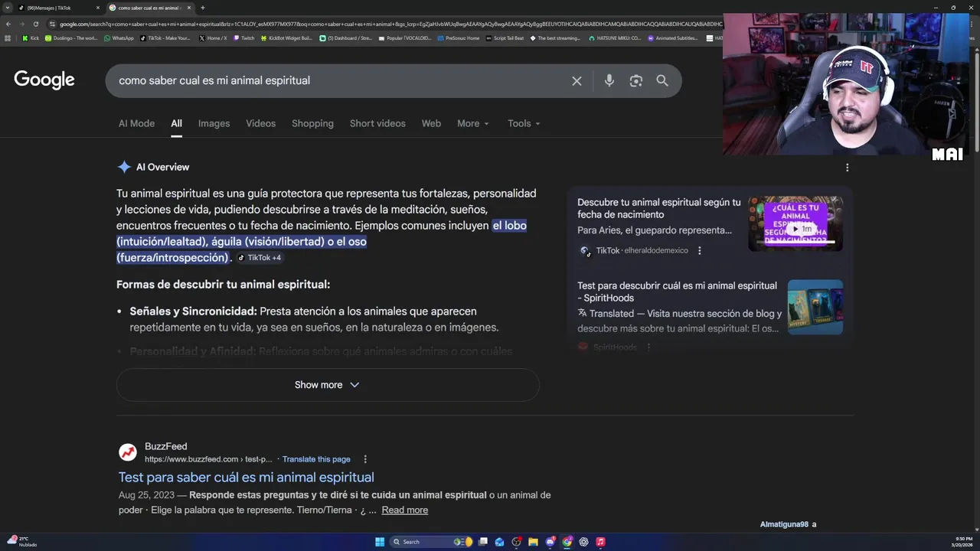This screenshot has width=980, height=551.
Task: Expand the More search filters dropdown
Action: [x=473, y=123]
